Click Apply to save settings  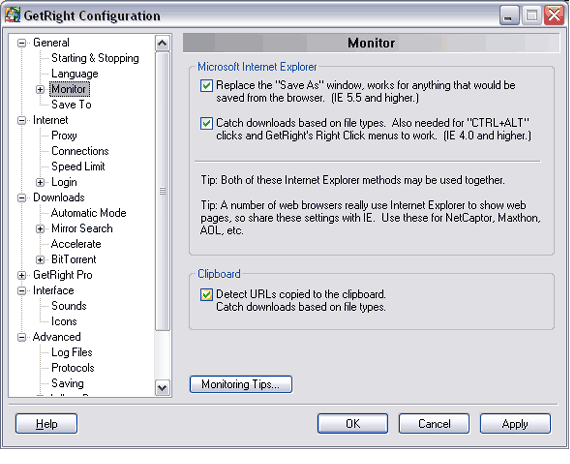pyautogui.click(x=515, y=424)
